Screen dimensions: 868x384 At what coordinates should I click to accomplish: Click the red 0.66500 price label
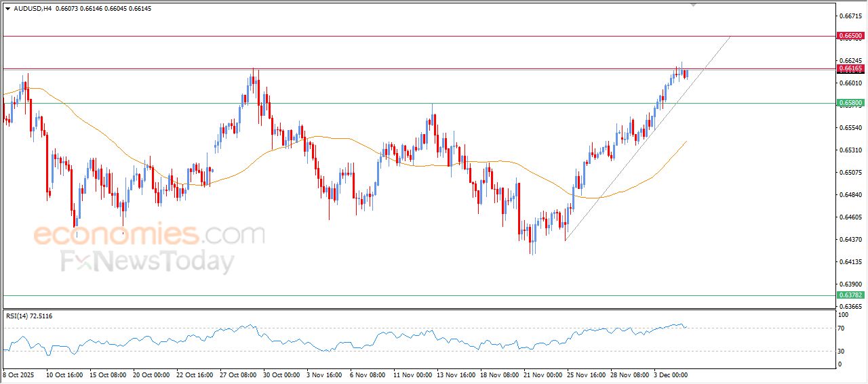[x=850, y=35]
